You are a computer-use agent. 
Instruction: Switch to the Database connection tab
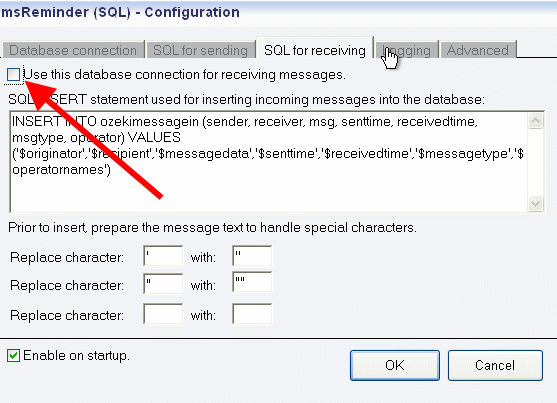coord(73,50)
